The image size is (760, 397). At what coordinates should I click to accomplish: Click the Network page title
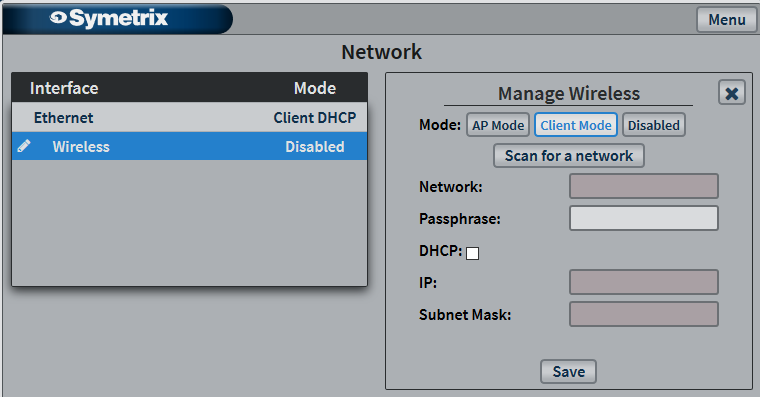coord(381,52)
